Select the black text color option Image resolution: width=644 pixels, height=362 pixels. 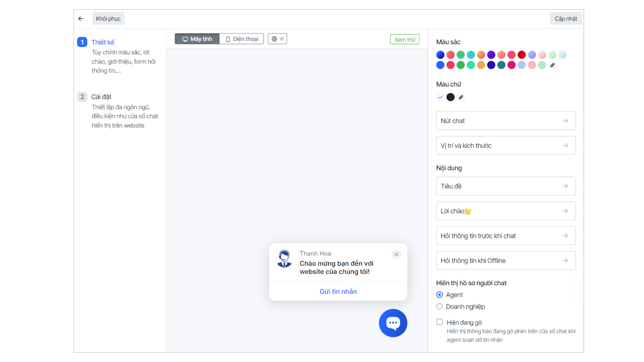(450, 97)
